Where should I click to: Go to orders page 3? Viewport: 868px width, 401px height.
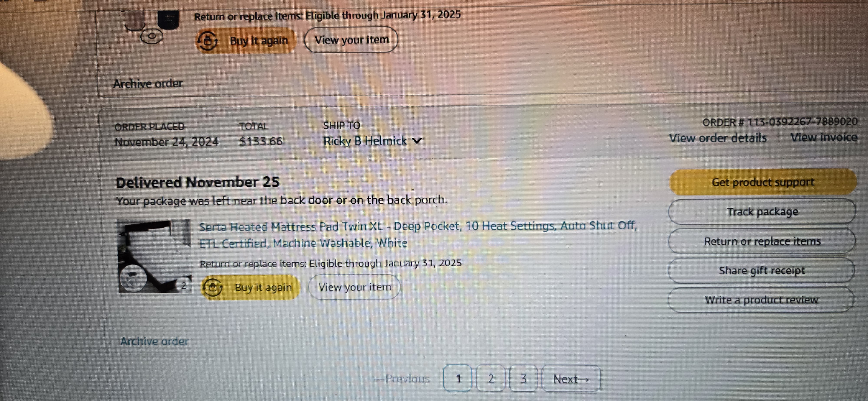pyautogui.click(x=523, y=378)
